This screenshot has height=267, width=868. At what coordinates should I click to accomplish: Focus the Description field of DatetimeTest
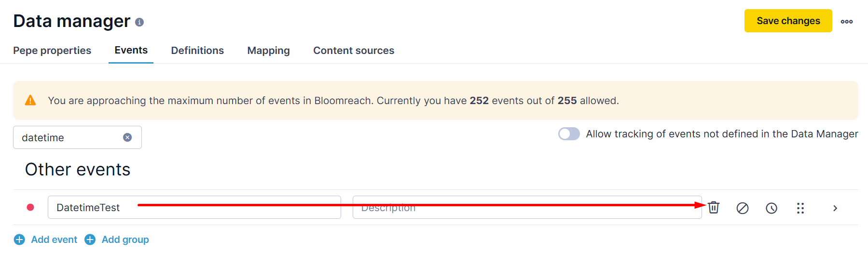[x=527, y=207]
